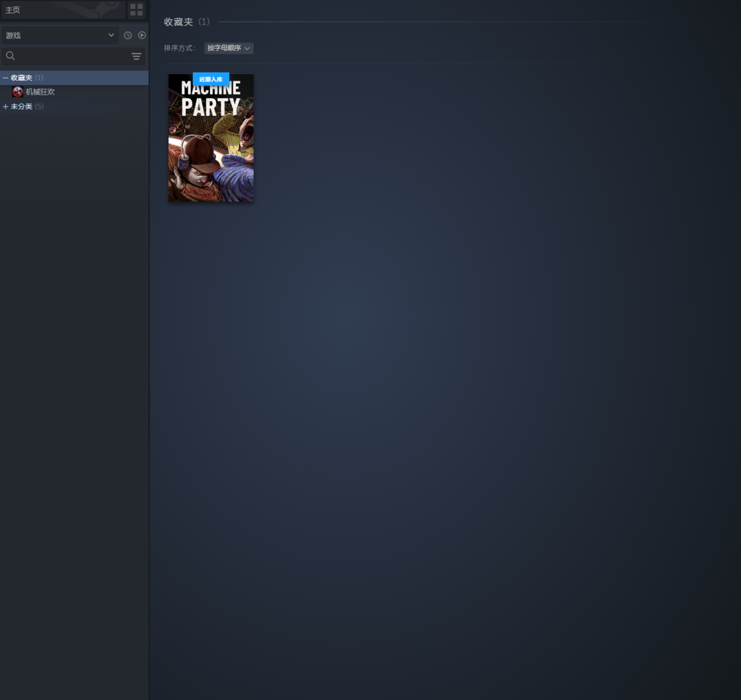Viewport: 741px width, 700px height.
Task: Switch to collections grid view icon
Action: click(137, 10)
